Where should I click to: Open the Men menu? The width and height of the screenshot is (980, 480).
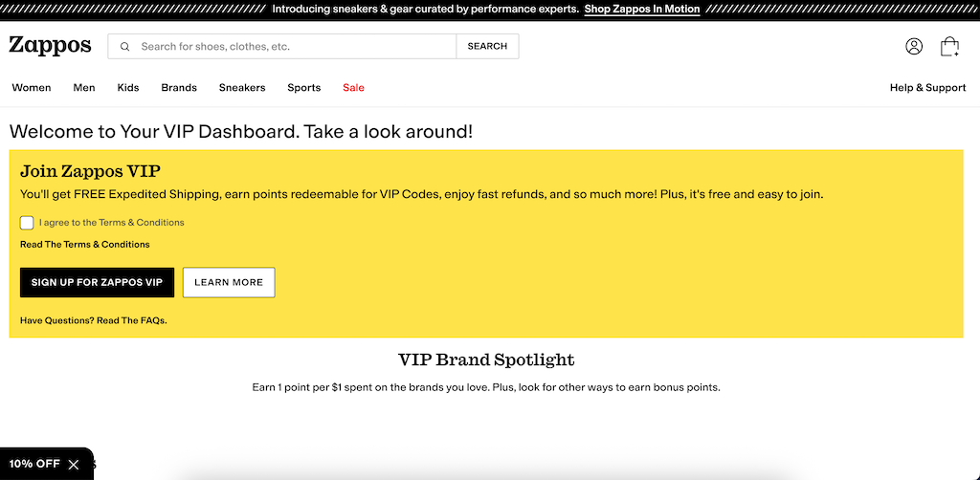(x=84, y=88)
